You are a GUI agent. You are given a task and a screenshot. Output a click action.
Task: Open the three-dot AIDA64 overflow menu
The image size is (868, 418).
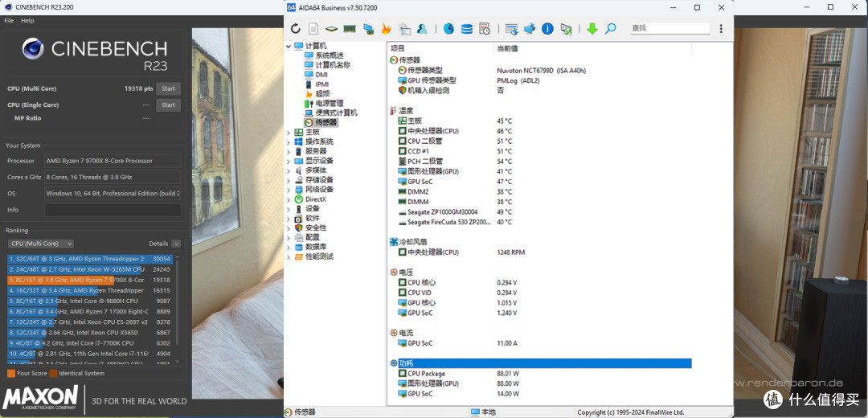[721, 29]
